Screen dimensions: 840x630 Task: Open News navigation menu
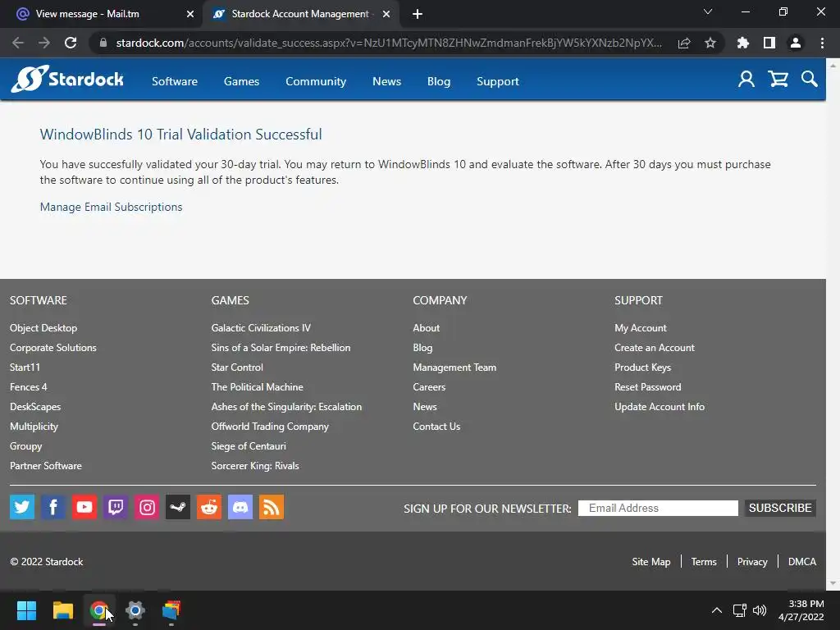click(x=387, y=81)
